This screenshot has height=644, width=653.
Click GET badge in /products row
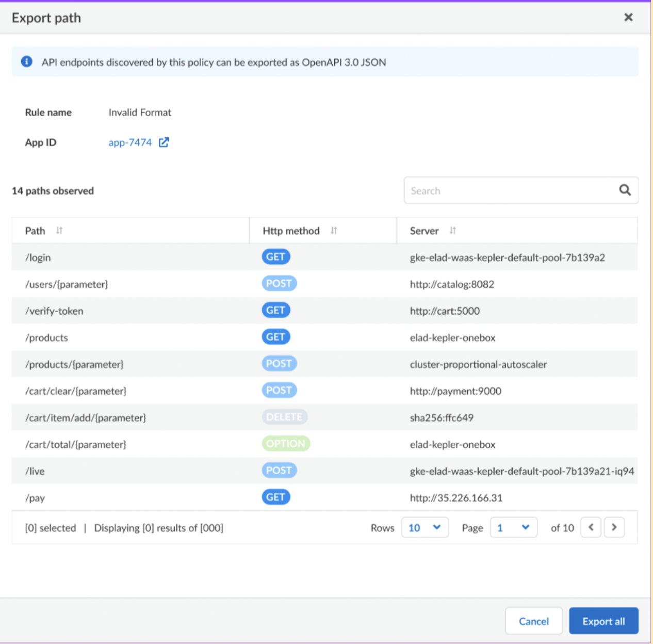(x=275, y=337)
